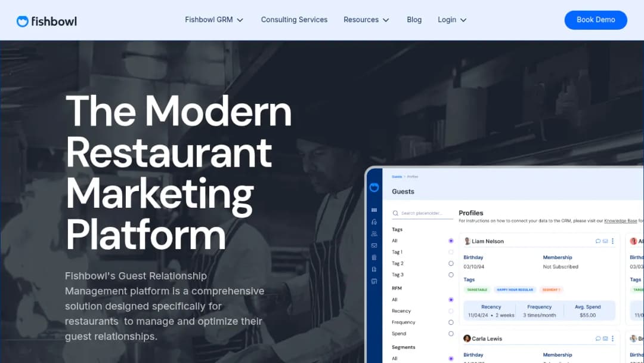Click the "$55.00" average spend value

click(588, 315)
